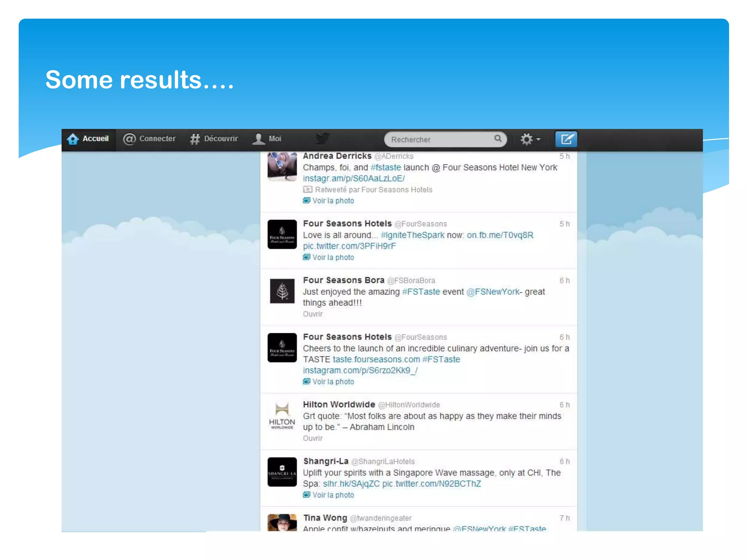Image resolution: width=747 pixels, height=560 pixels.
Task: Open Hilton Worldwide profile name
Action: 339,405
